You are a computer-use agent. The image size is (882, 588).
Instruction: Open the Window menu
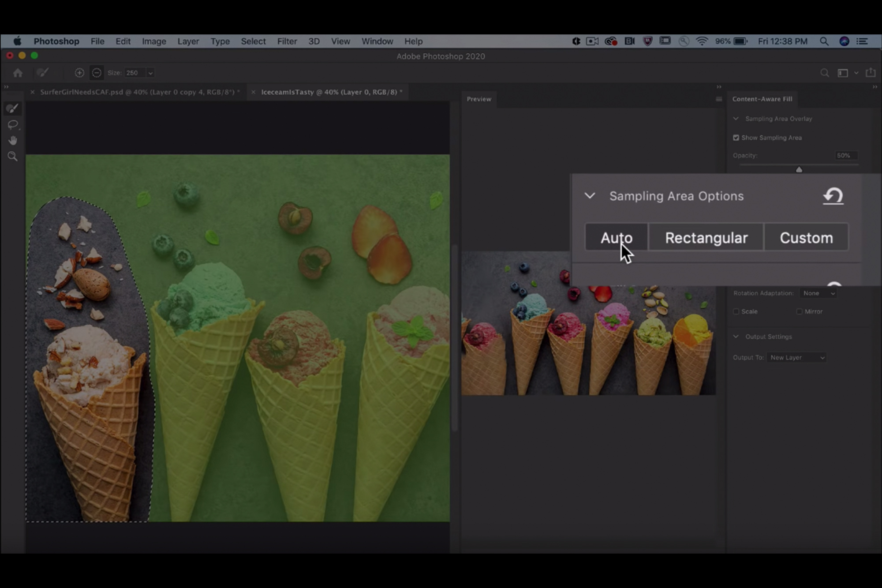pyautogui.click(x=377, y=41)
